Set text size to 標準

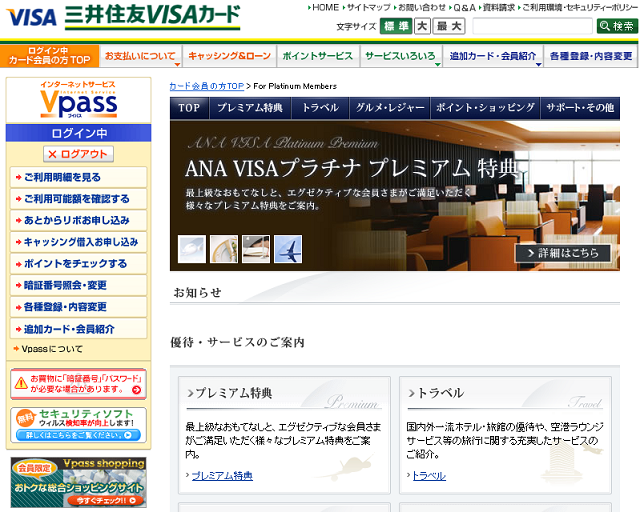396,26
